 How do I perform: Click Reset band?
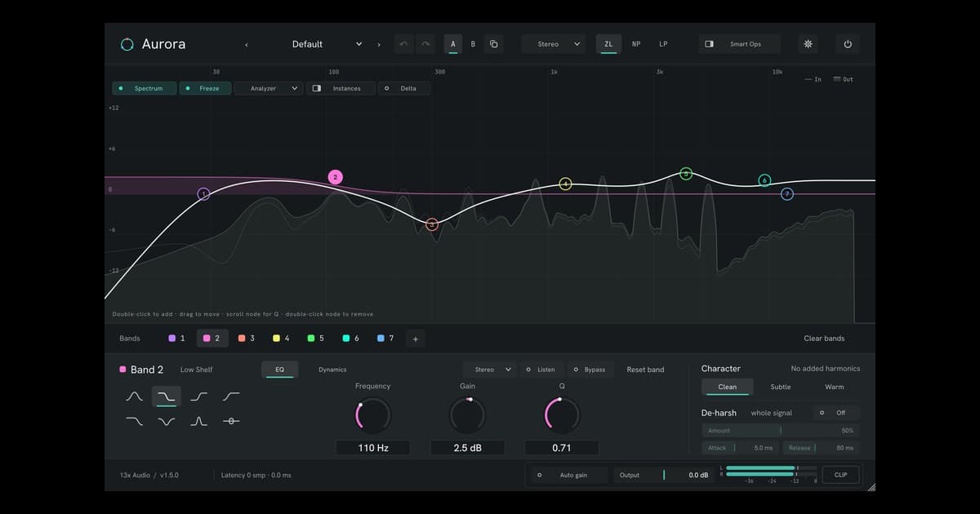click(x=645, y=370)
